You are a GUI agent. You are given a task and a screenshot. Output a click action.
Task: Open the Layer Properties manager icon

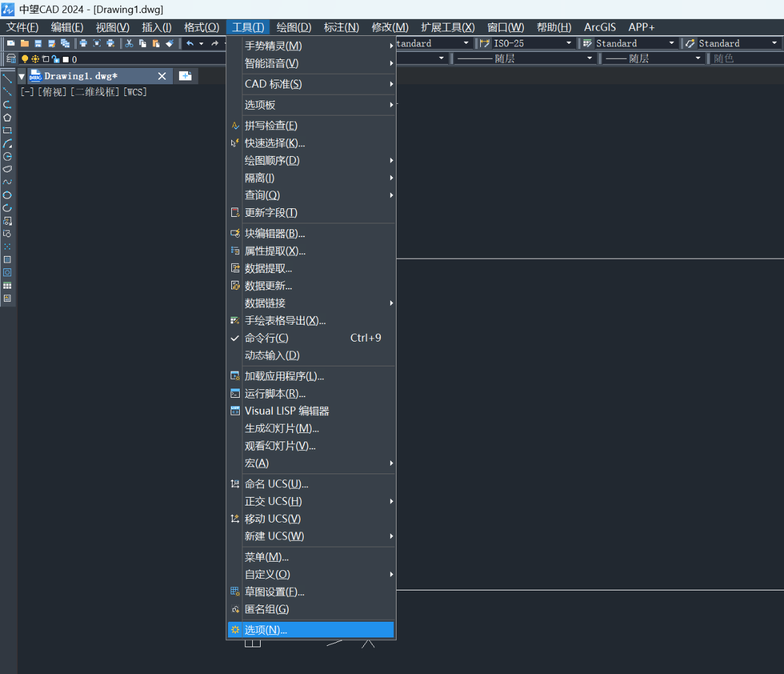point(11,59)
